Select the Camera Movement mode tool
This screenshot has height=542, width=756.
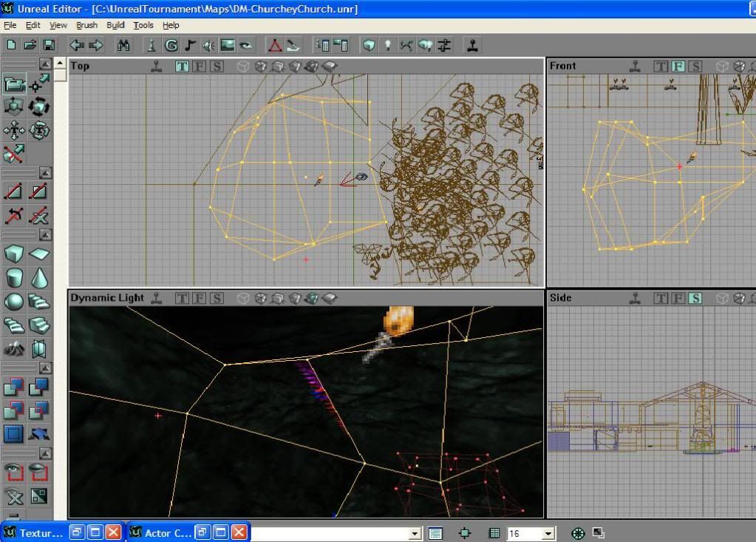click(15, 84)
